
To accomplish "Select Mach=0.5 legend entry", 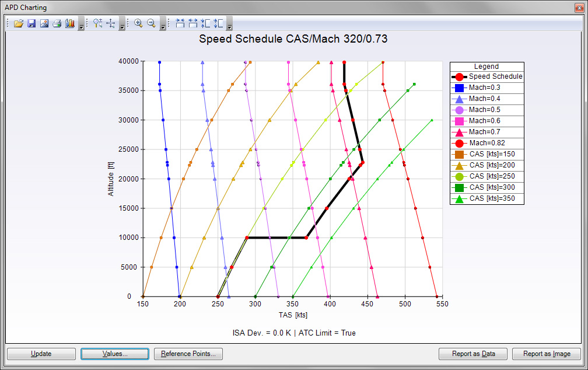I will 487,110.
